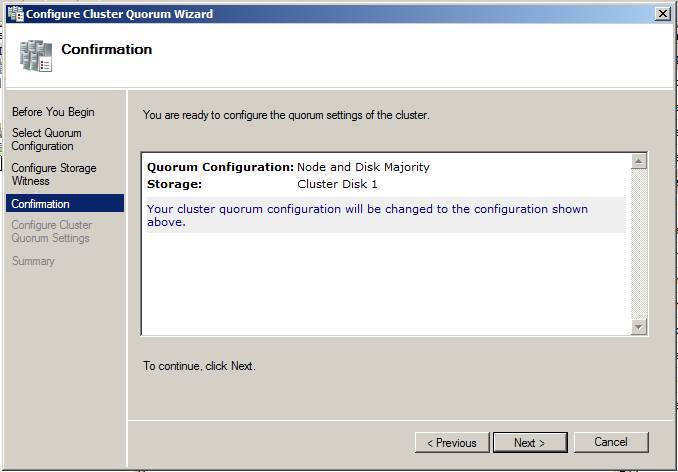Cancel the quorum wizard
Screen dimensions: 678x472
pos(610,442)
